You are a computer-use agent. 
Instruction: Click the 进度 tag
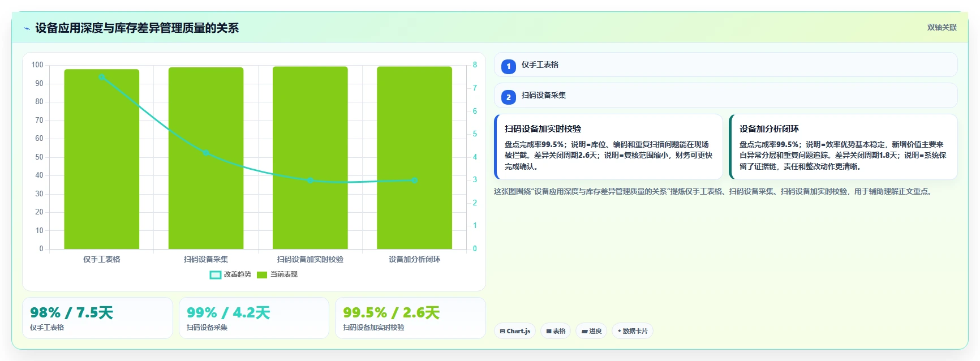tap(591, 331)
